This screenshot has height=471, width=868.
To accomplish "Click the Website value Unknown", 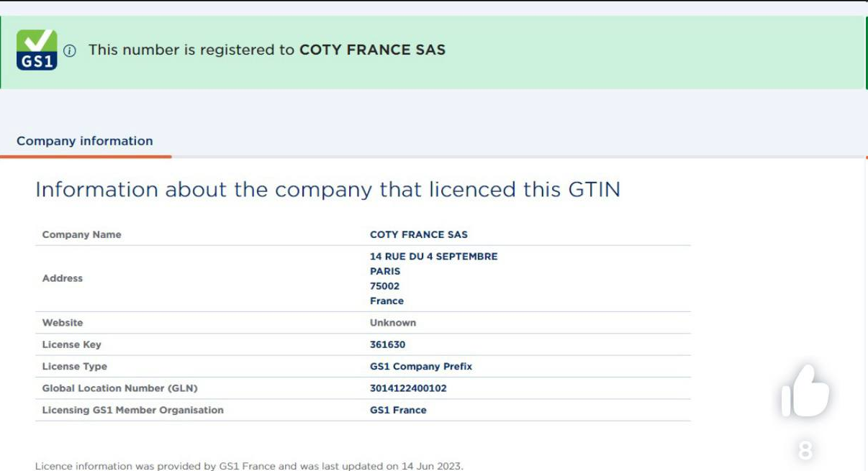I will pyautogui.click(x=392, y=323).
